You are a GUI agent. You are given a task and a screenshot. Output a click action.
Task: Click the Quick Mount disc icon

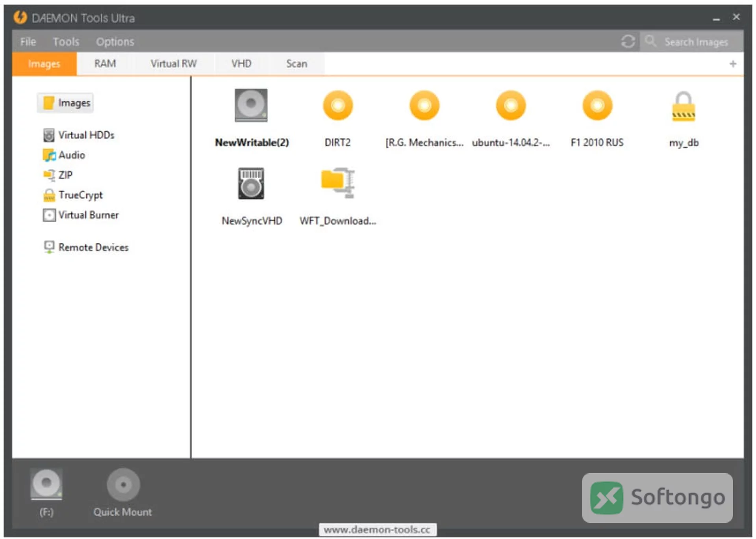click(x=123, y=485)
